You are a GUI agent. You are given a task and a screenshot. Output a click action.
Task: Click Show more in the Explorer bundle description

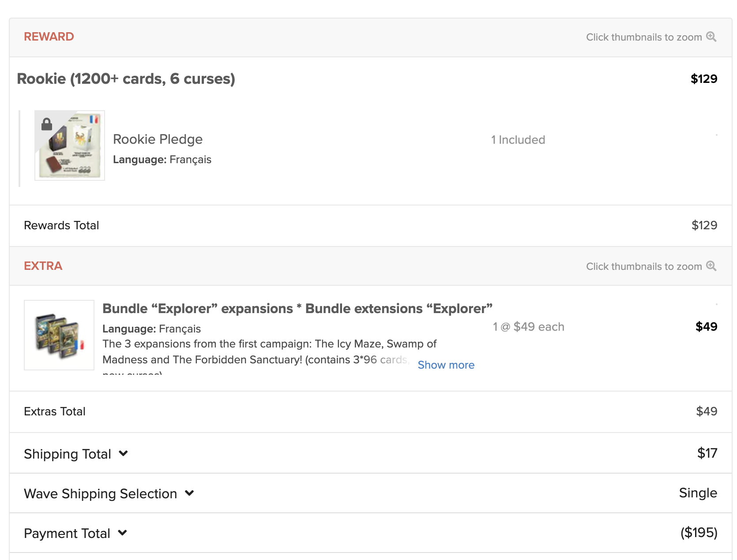pos(446,365)
